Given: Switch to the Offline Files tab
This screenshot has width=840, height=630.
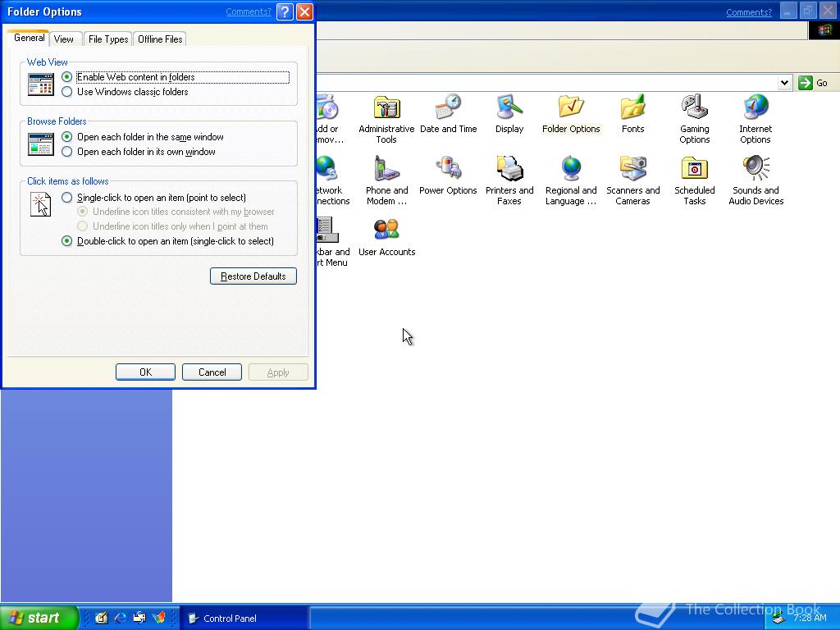Looking at the screenshot, I should click(x=160, y=39).
